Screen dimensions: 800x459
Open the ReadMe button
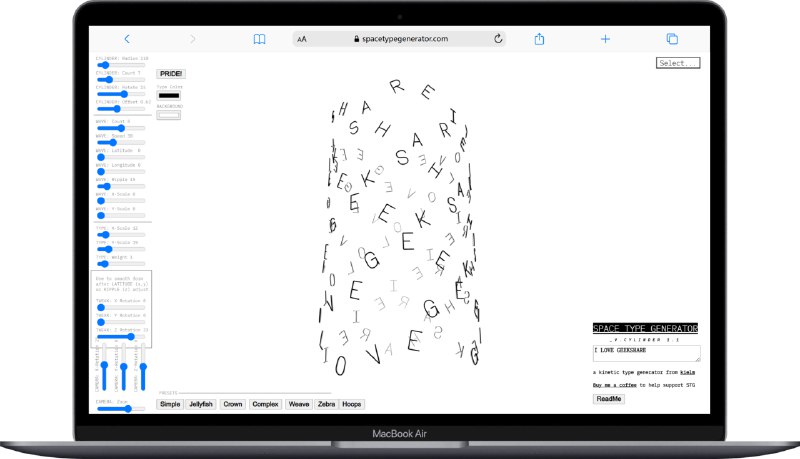(608, 399)
